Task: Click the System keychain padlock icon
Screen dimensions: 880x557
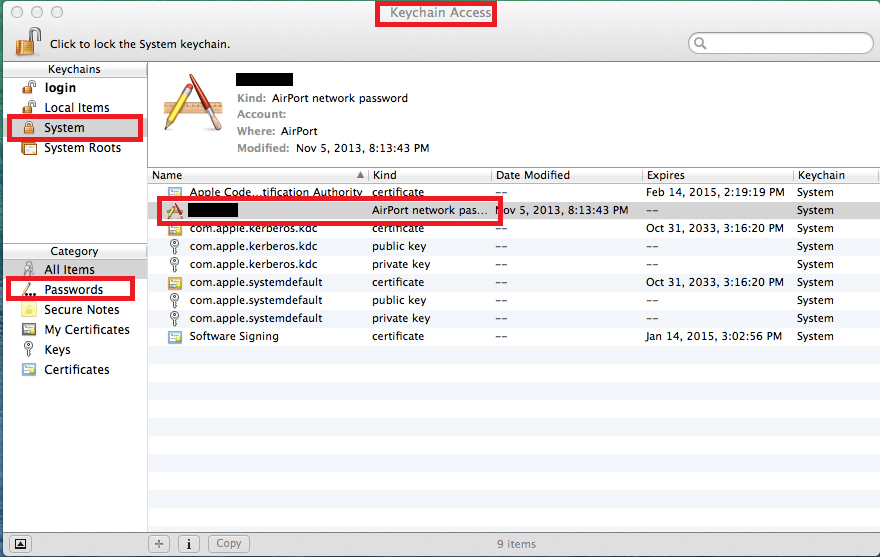Action: 29,127
